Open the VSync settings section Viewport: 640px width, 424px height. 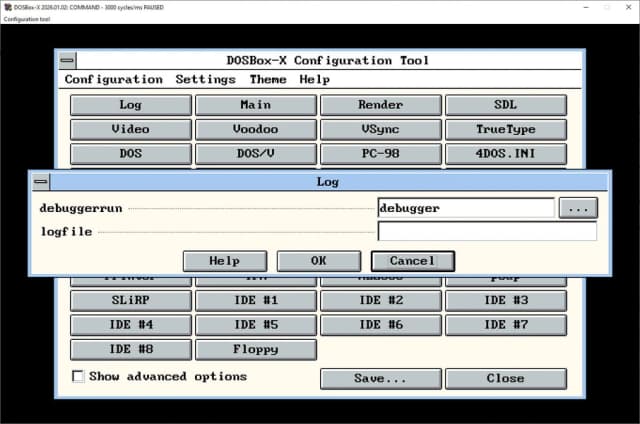381,129
